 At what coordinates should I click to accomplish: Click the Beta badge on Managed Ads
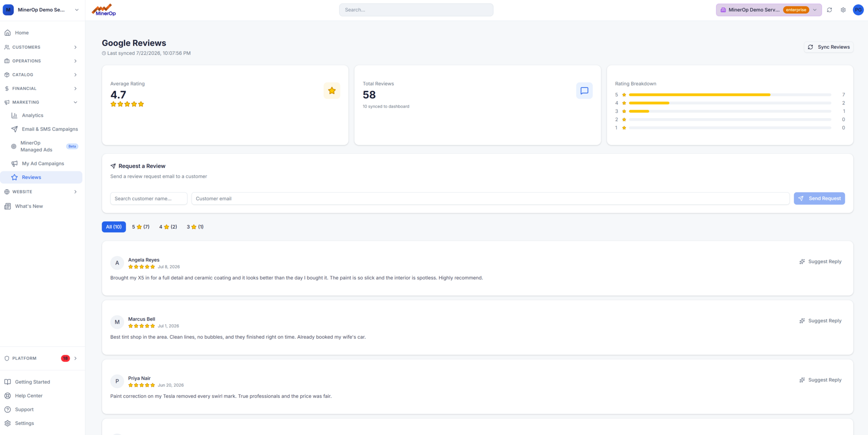click(72, 147)
